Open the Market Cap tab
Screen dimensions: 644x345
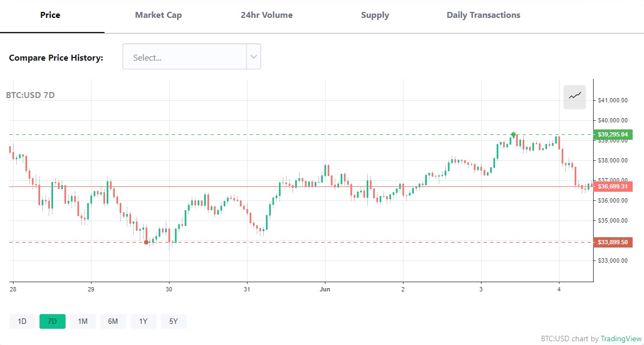coord(158,15)
